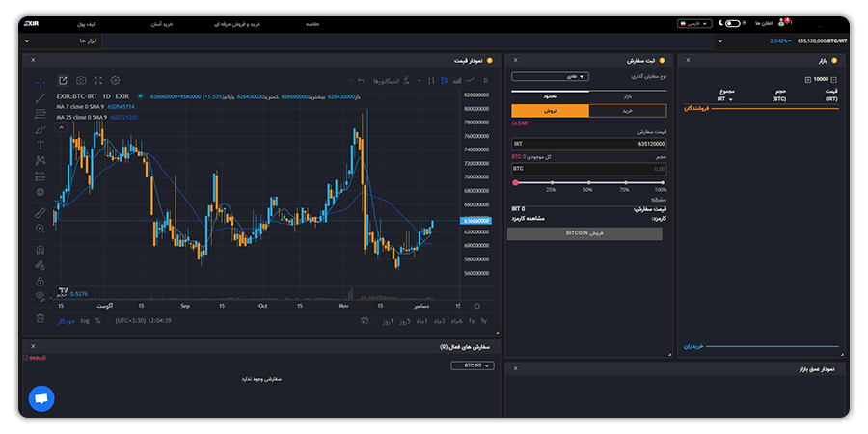
Task: Select the trend line drawing tool
Action: tap(40, 98)
